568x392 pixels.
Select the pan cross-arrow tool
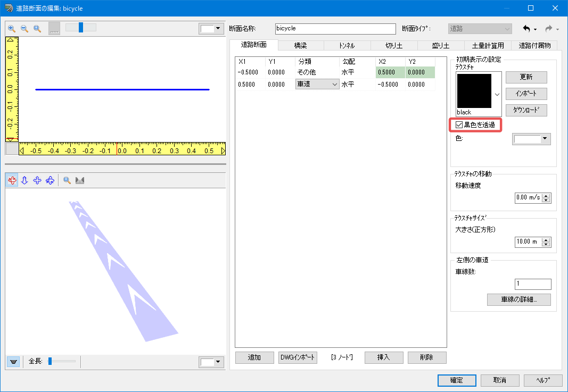pos(37,180)
